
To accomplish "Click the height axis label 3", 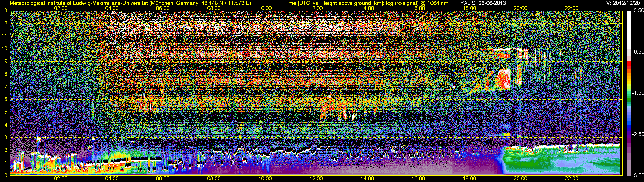I will tap(6, 138).
